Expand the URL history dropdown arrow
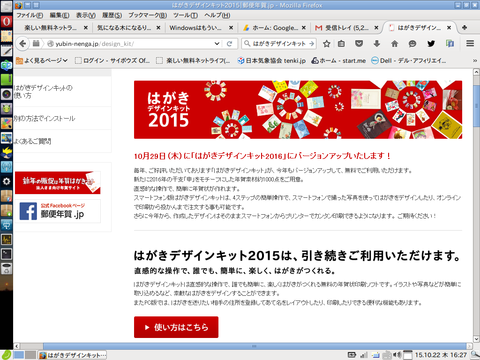Screen dimensions: 480x360 217,44
